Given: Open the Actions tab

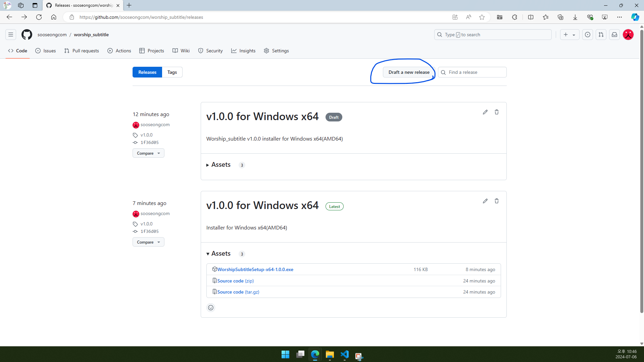Looking at the screenshot, I should tap(119, 51).
